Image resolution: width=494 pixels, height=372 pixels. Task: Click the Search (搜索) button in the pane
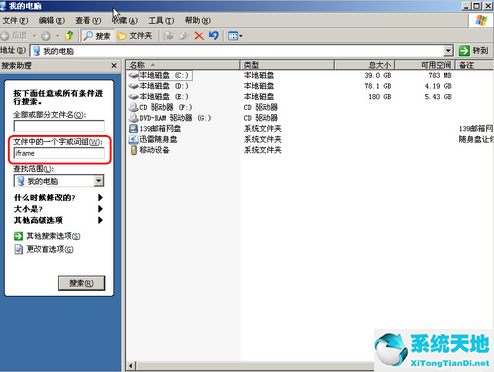(81, 283)
